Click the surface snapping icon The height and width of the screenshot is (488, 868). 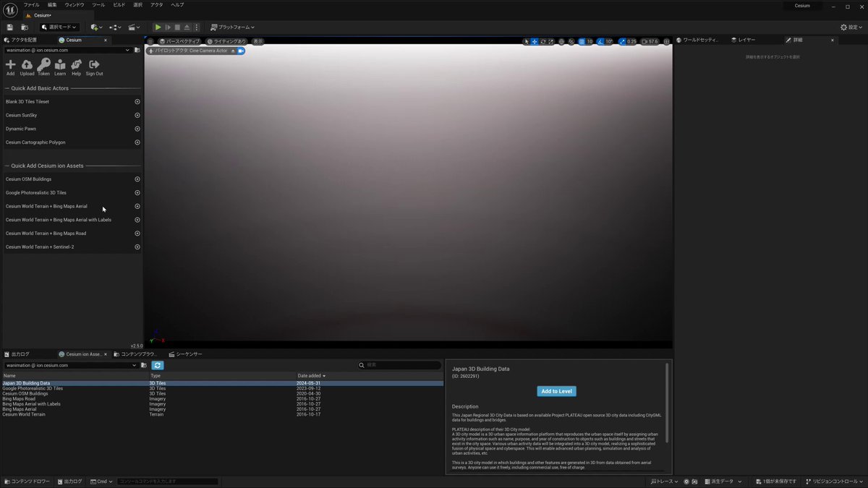tap(571, 41)
